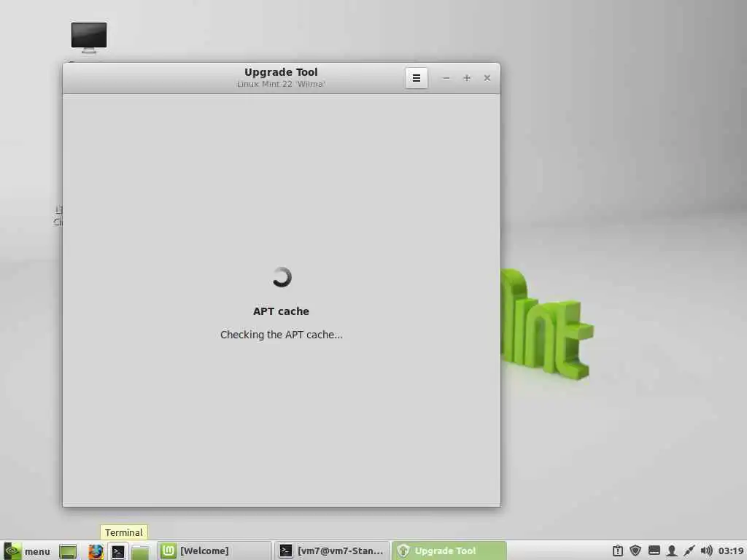
Task: Click the 'Checking the APT cache...' text
Action: [281, 335]
